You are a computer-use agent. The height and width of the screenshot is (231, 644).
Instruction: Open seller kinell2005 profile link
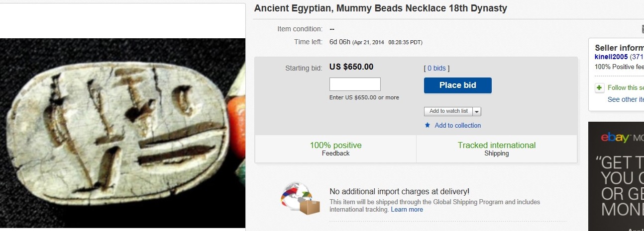(x=611, y=57)
